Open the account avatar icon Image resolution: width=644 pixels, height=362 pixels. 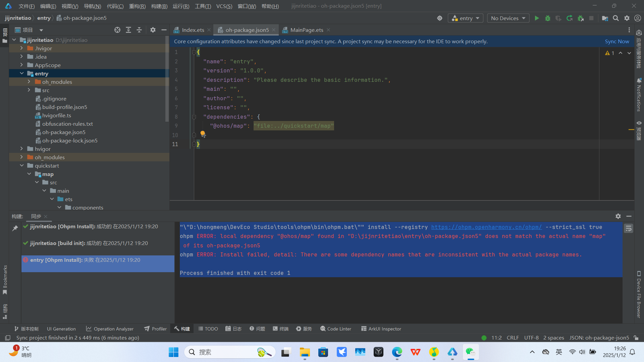coord(638,18)
